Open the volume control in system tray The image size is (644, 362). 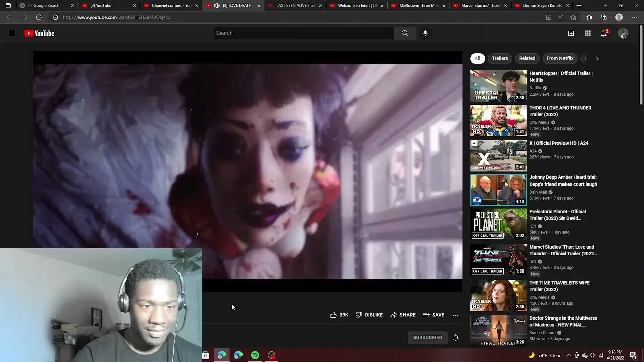(592, 355)
